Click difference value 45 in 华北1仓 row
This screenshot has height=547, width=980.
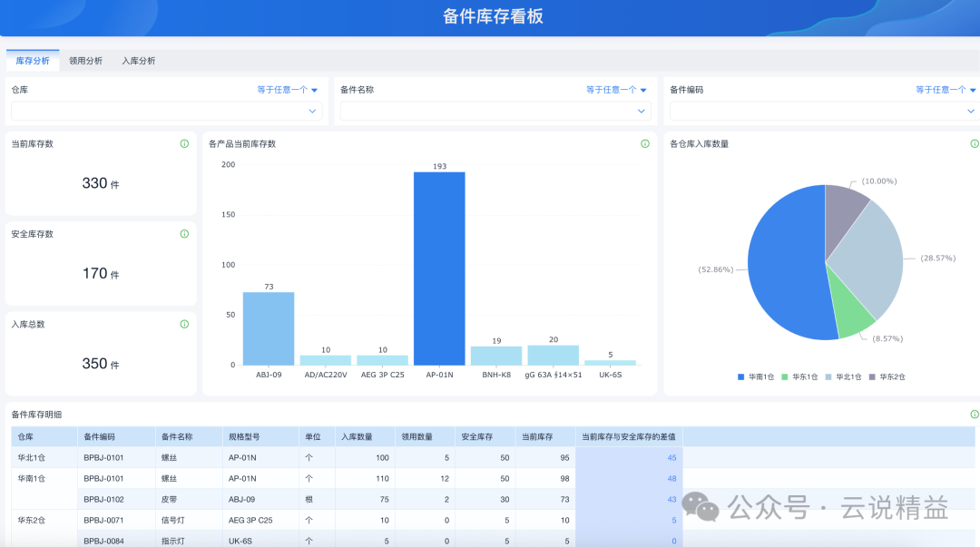[x=671, y=457]
